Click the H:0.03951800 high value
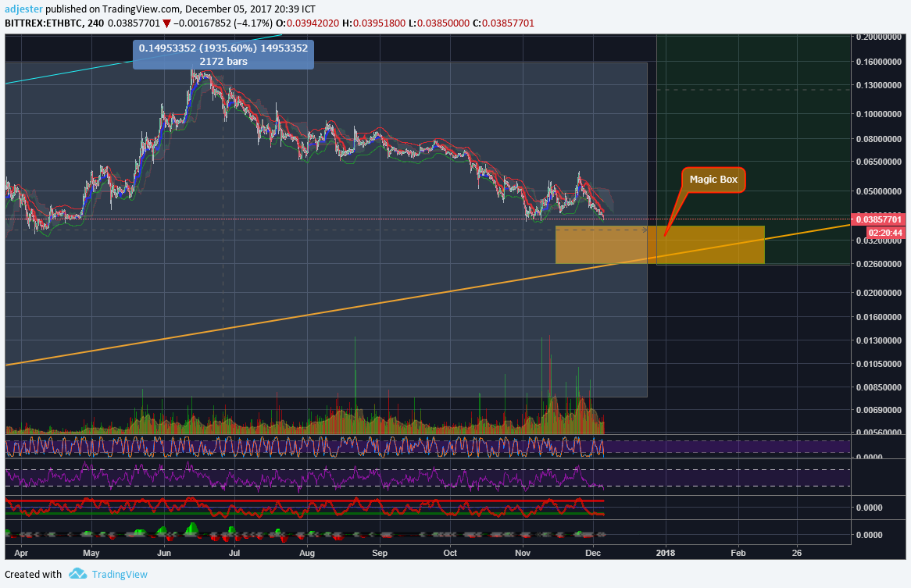 click(x=374, y=23)
